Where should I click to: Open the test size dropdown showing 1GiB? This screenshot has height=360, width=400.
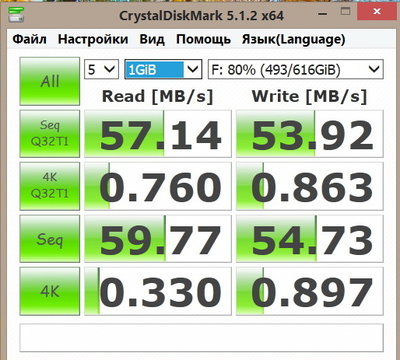click(x=163, y=69)
